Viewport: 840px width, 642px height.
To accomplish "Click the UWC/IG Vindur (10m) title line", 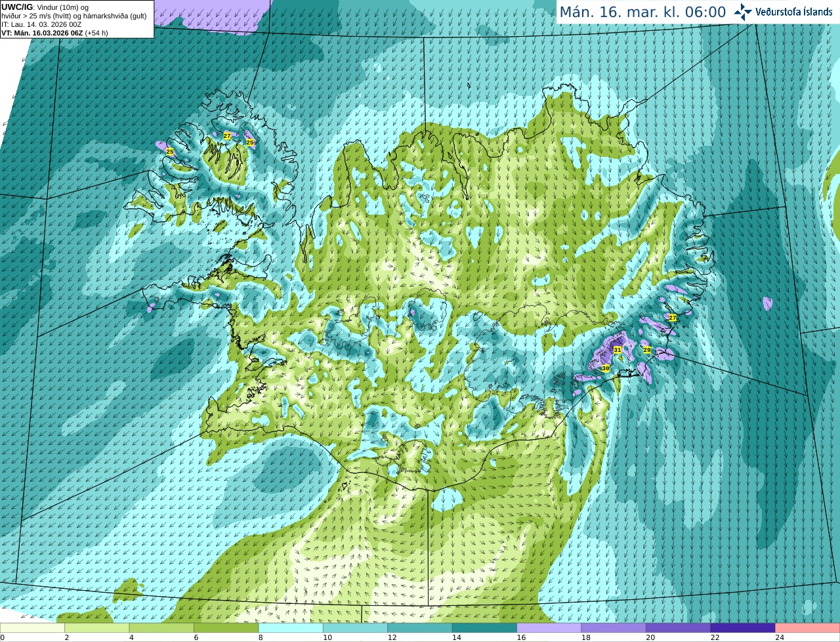I will pos(45,7).
